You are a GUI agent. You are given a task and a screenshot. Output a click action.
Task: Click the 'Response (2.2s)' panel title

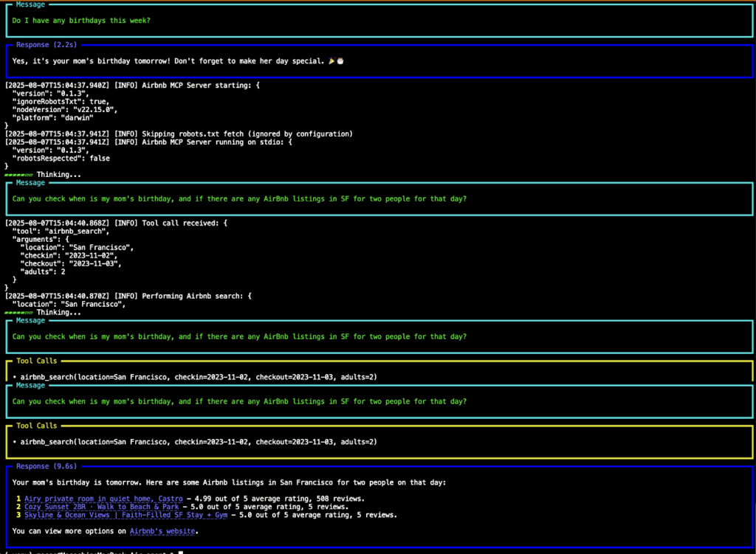point(47,45)
